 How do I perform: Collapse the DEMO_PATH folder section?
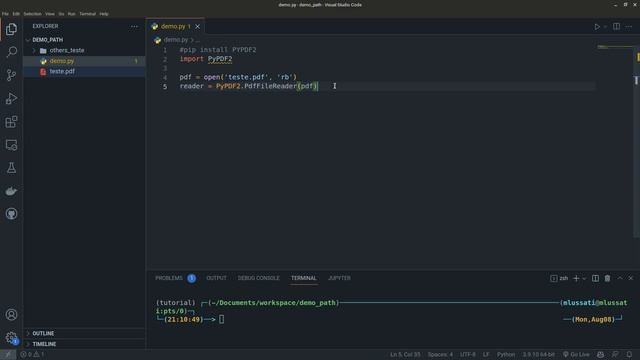84,40
